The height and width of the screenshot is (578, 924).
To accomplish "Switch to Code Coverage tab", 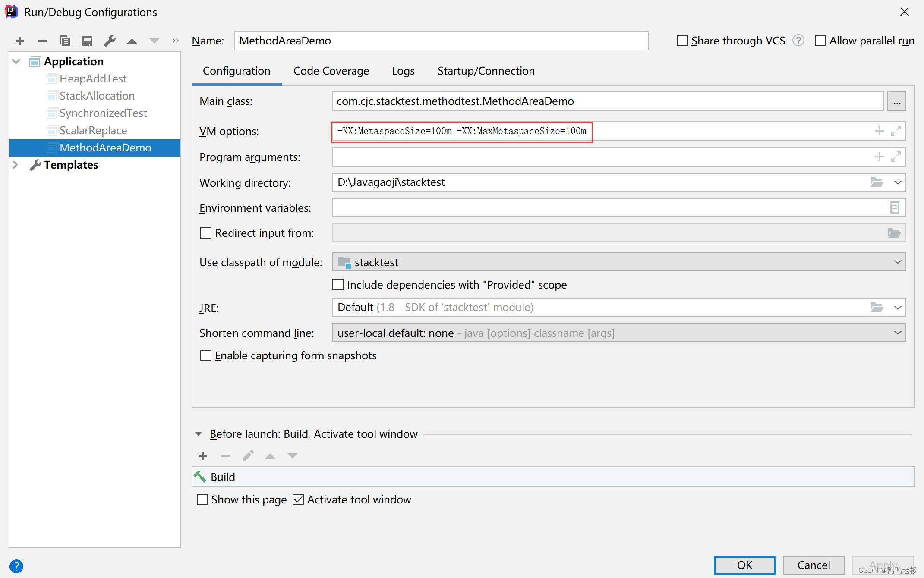I will [x=331, y=71].
